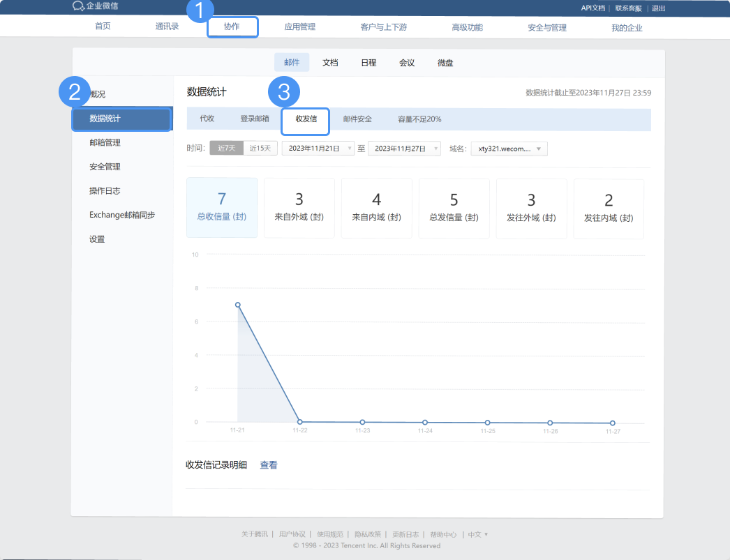The width and height of the screenshot is (730, 560).
Task: Open the 容量不足20% tab
Action: coord(419,119)
